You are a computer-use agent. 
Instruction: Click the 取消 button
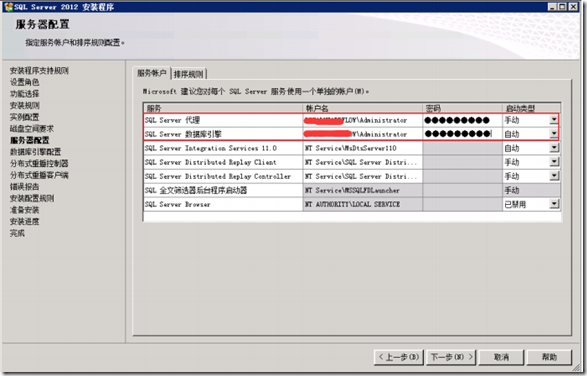[501, 357]
